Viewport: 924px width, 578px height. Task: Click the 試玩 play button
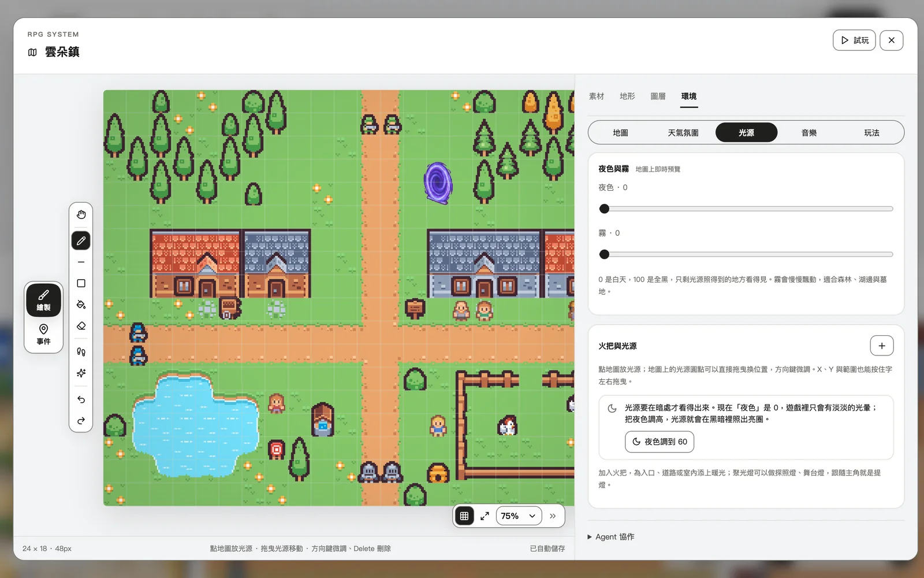pos(854,40)
